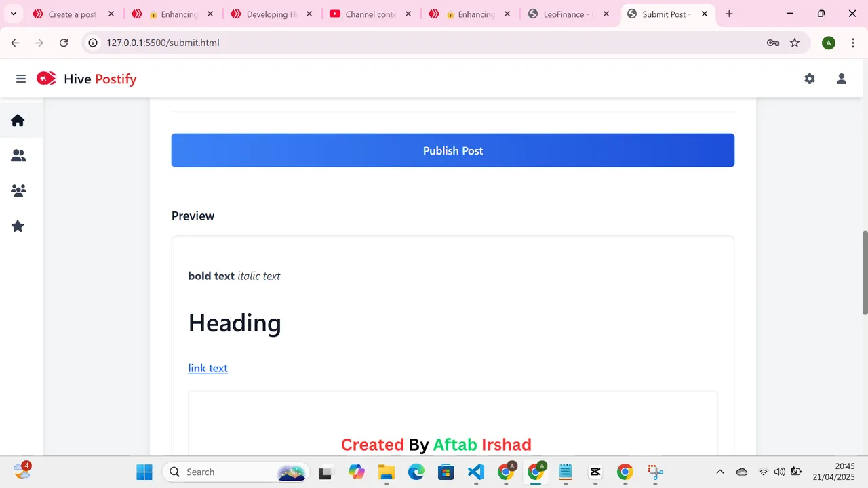
Task: Click the 'italic text' in preview
Action: [x=258, y=276]
